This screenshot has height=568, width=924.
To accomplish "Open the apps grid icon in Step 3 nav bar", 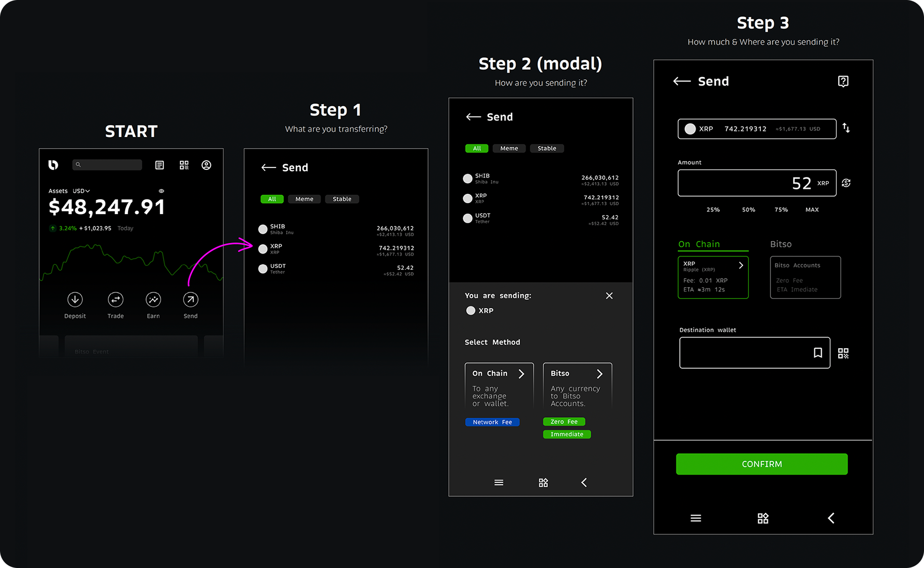I will click(763, 518).
